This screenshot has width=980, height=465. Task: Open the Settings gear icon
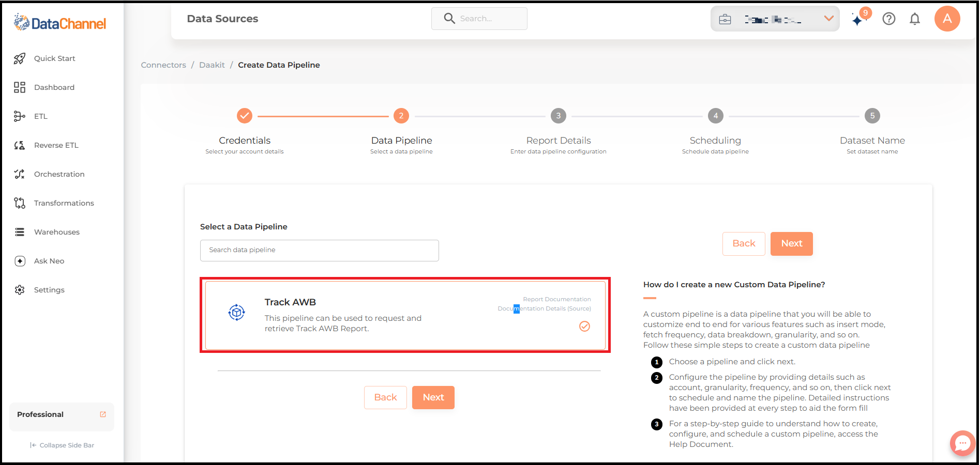click(x=20, y=290)
